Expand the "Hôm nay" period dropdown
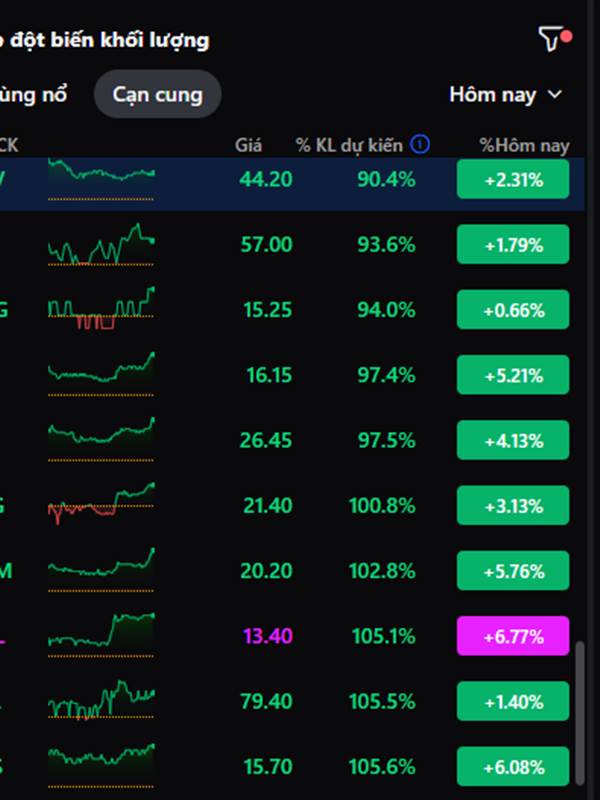Image resolution: width=600 pixels, height=800 pixels. click(506, 95)
